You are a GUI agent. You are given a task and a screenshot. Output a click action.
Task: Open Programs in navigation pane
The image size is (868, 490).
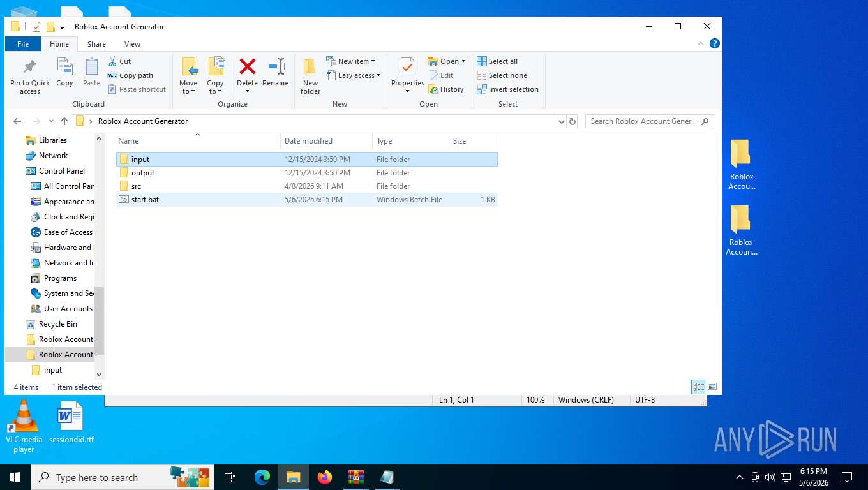click(x=60, y=278)
